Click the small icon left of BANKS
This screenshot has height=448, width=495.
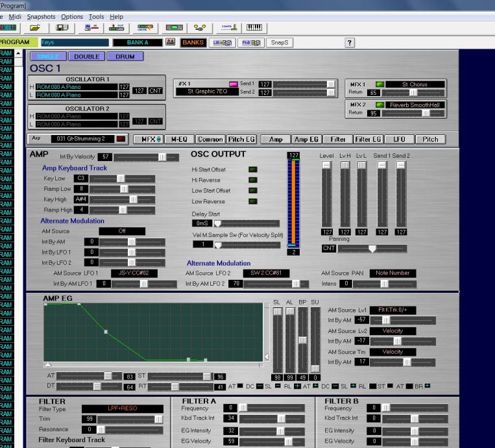171,43
